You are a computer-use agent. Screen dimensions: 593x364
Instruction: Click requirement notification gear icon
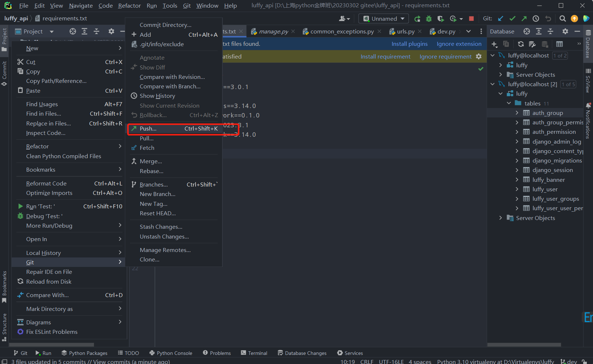point(479,56)
